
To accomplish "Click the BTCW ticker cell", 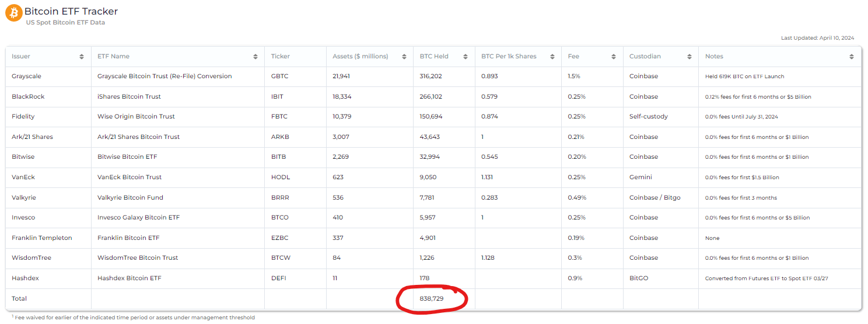I will point(281,257).
